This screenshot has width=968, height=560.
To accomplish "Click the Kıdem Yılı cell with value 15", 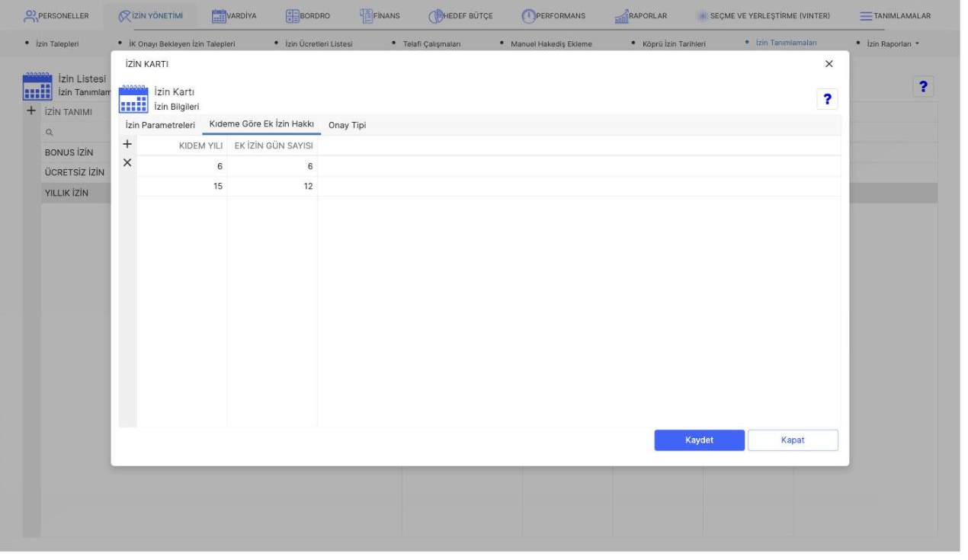I will click(x=182, y=186).
